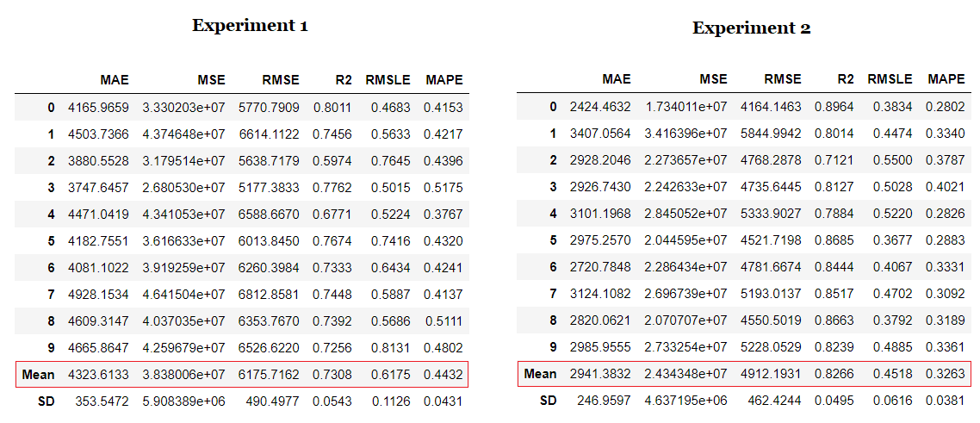The image size is (980, 423).
Task: Click the Experiment 2 title
Action: tap(751, 28)
